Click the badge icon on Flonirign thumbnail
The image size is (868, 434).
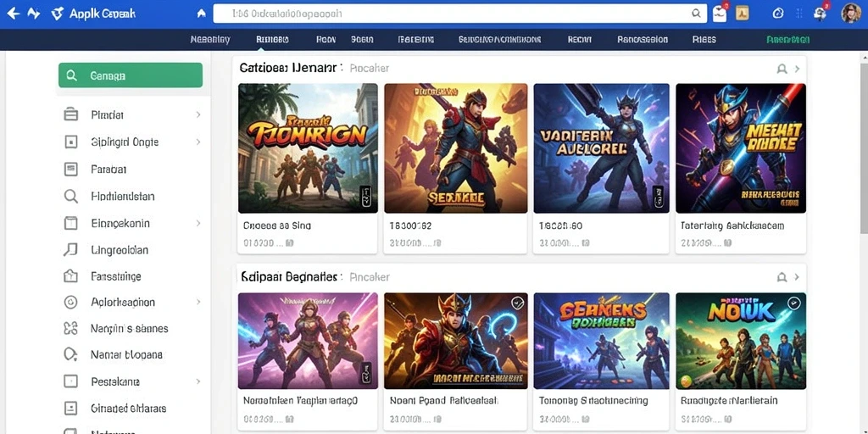coord(365,197)
